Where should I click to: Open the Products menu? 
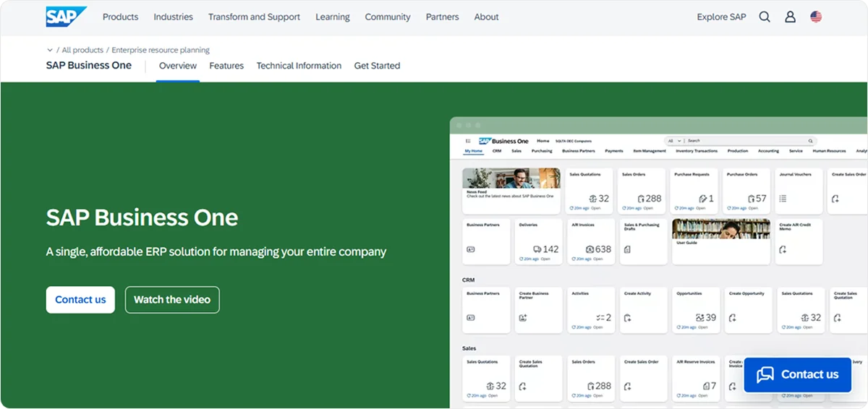[x=120, y=17]
